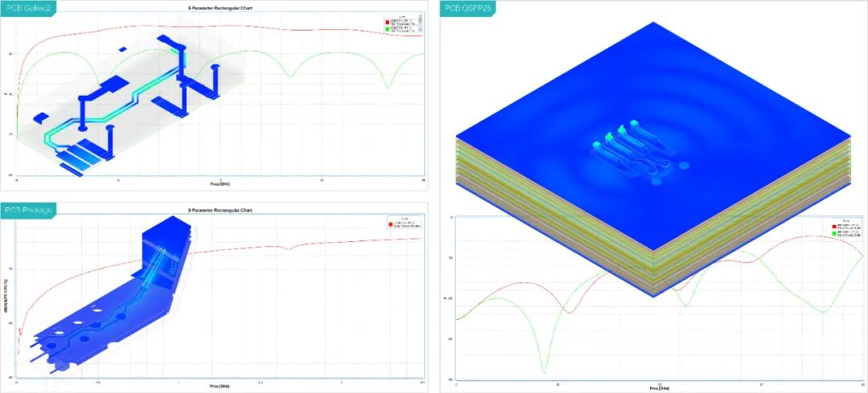Click the PCB Package S Parameter chart title
Image resolution: width=868 pixels, height=393 pixels.
coord(220,211)
